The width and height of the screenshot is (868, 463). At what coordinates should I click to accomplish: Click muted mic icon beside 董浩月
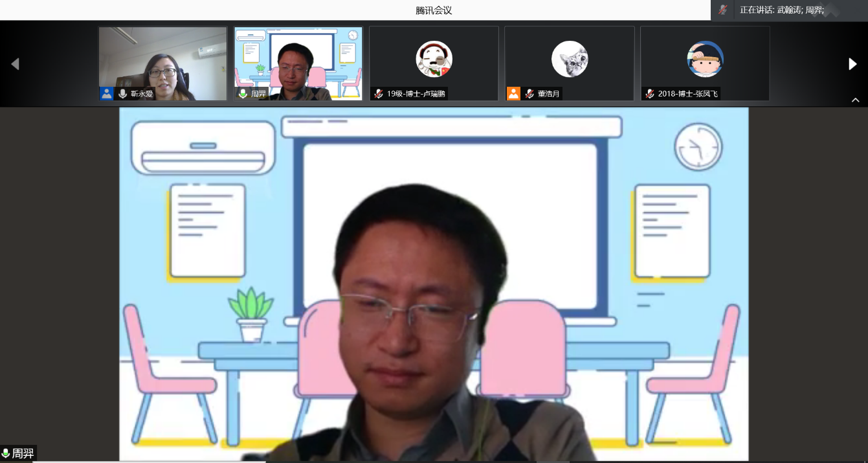pos(529,94)
